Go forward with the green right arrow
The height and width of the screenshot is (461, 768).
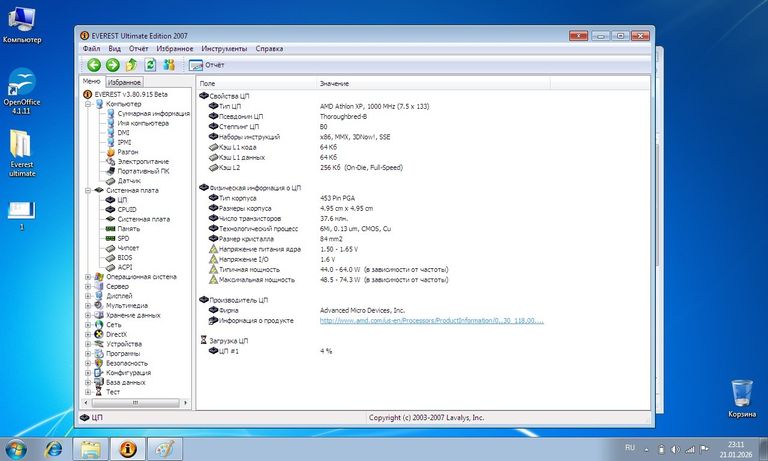click(x=113, y=65)
